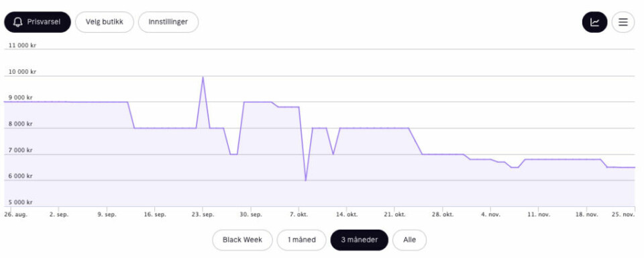Click the 26. aug. axis label
644x258 pixels.
point(15,215)
